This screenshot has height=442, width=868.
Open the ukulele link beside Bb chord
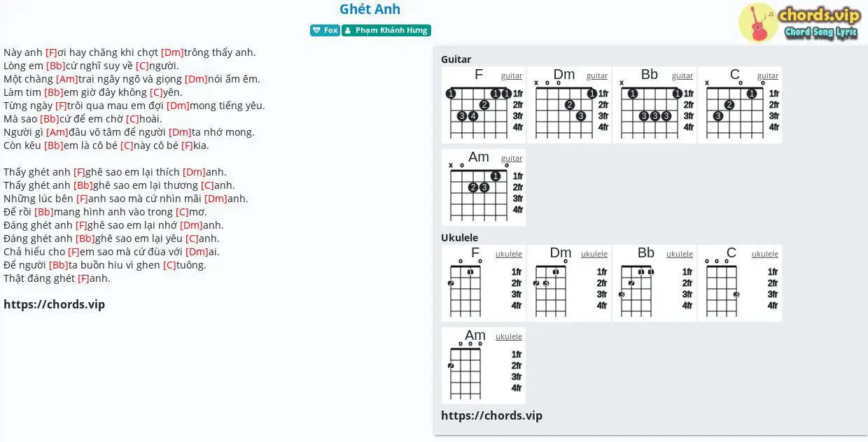680,254
